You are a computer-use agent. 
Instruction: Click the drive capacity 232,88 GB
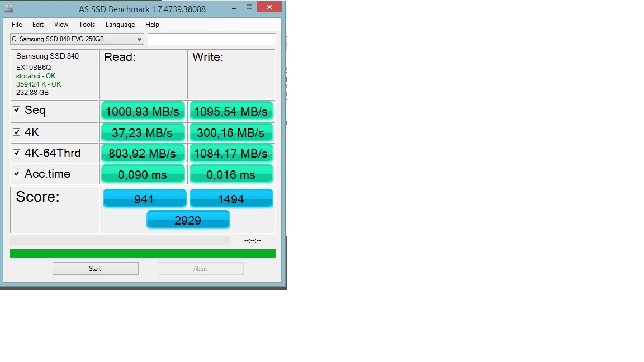(x=32, y=93)
